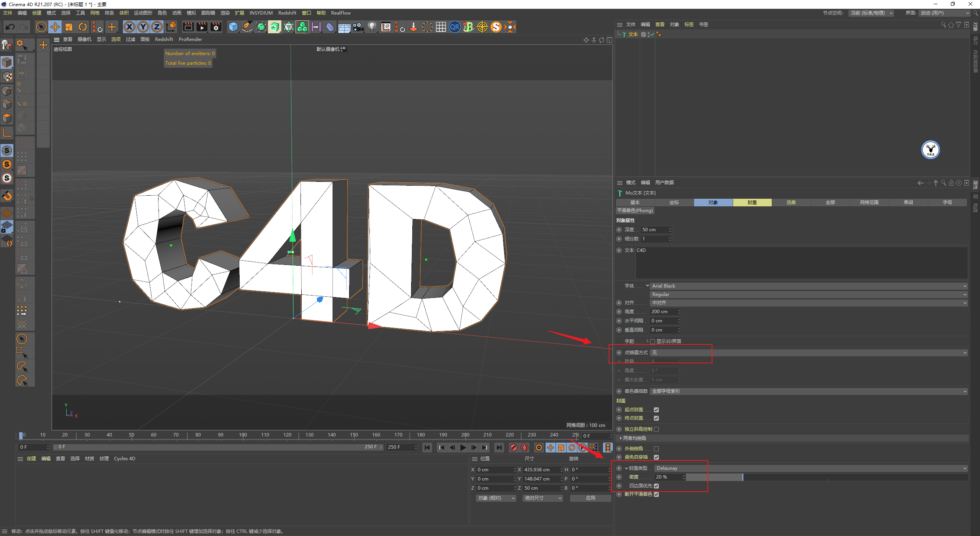Open the 运动图形 menu

(x=143, y=13)
